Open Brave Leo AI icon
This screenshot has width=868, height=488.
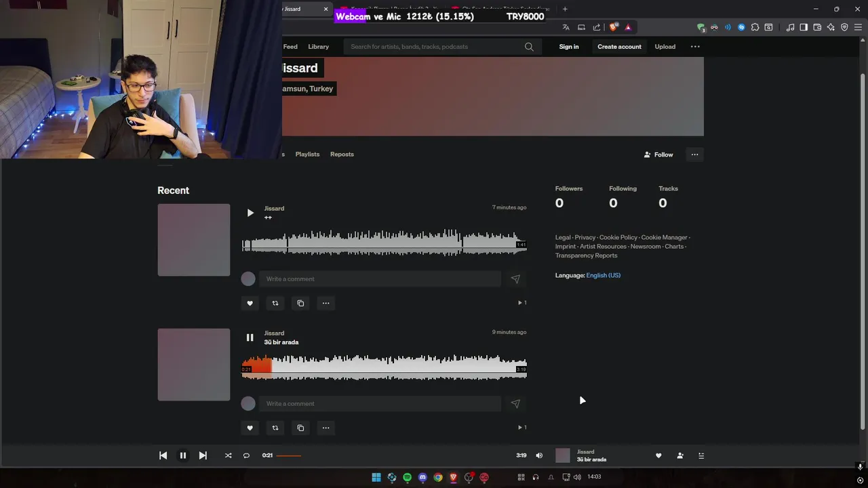[831, 27]
